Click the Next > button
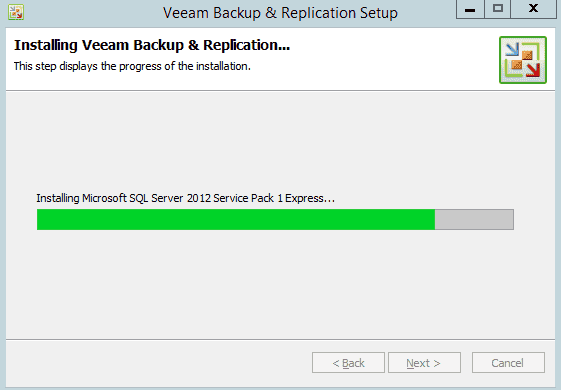Image resolution: width=561 pixels, height=390 pixels. (424, 363)
